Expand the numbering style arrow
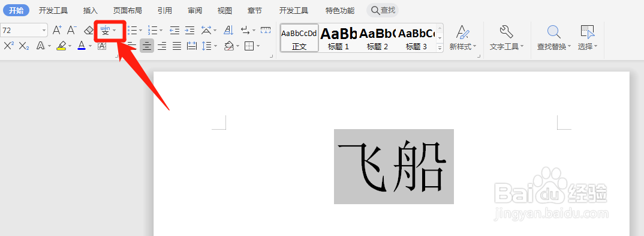This screenshot has width=644, height=236. point(161,31)
